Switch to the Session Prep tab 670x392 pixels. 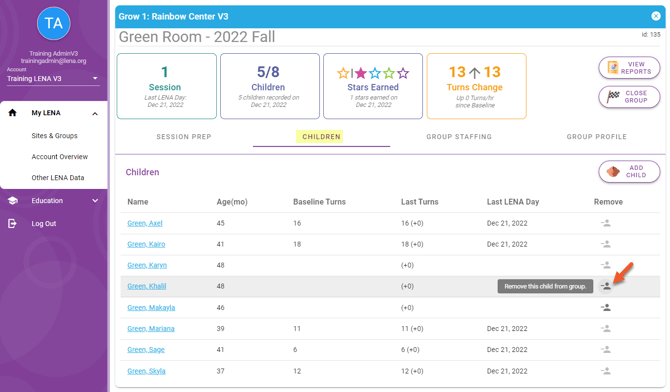pyautogui.click(x=184, y=137)
